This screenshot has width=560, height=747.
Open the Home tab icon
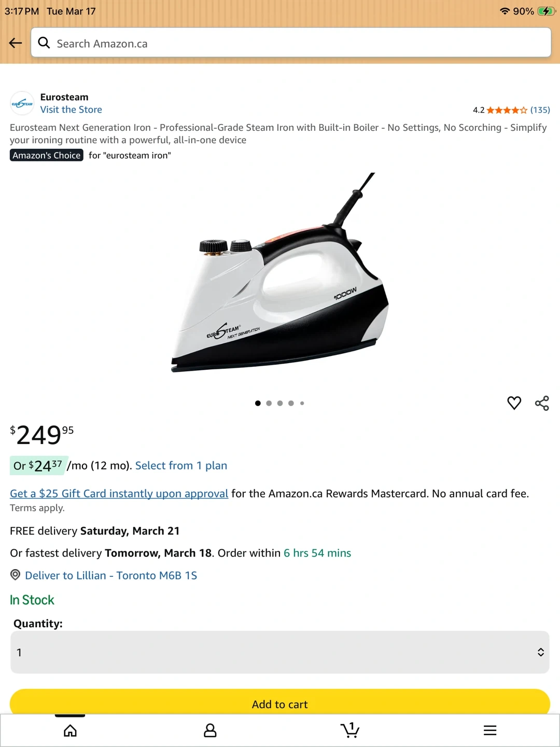coord(70,730)
